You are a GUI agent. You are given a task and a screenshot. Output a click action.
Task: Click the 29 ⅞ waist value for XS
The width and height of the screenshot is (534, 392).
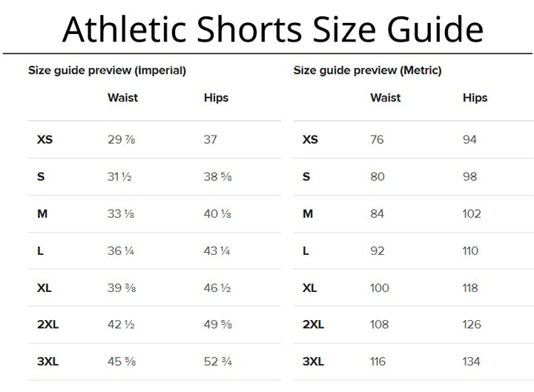pyautogui.click(x=121, y=139)
